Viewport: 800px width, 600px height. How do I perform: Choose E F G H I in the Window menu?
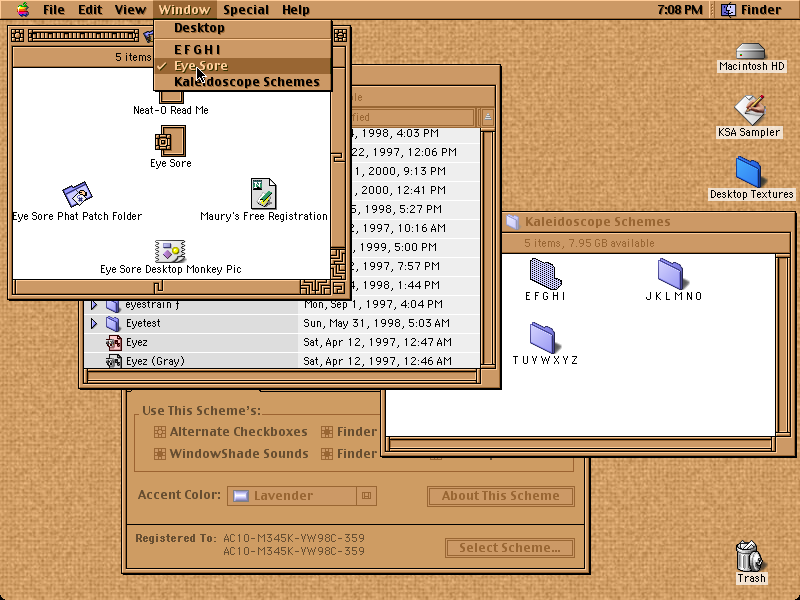click(243, 49)
